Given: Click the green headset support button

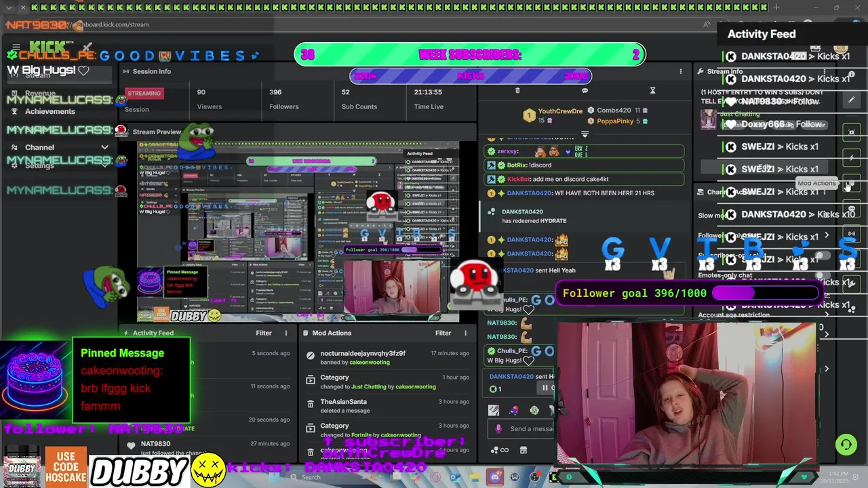Looking at the screenshot, I should pos(846,445).
